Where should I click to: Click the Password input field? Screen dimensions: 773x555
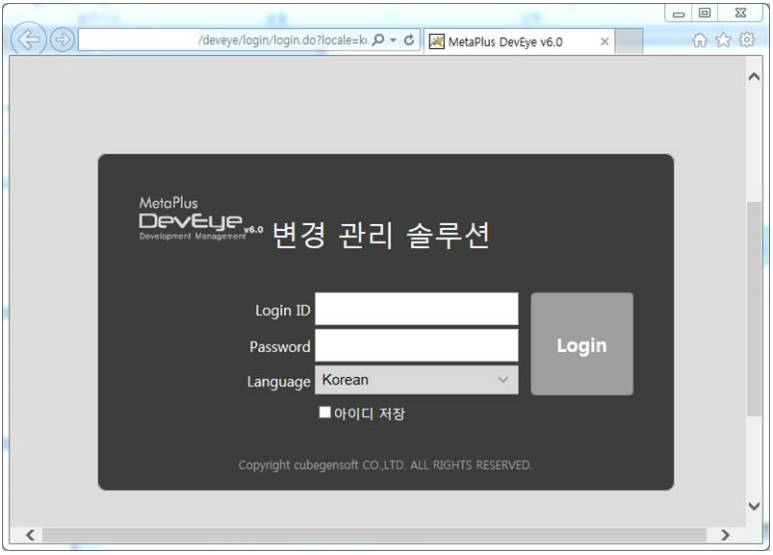[417, 346]
